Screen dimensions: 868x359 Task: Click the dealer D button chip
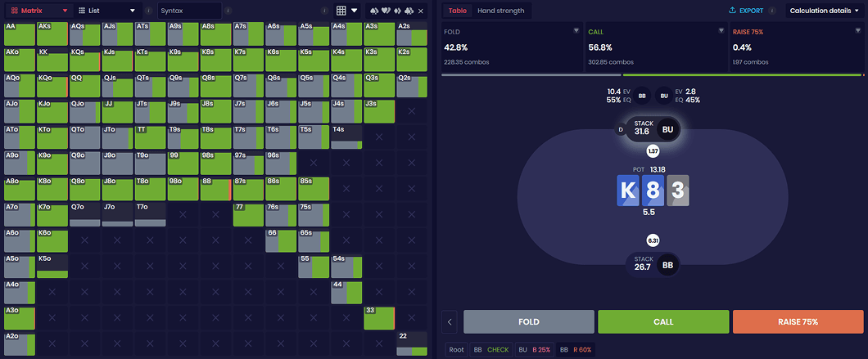pyautogui.click(x=620, y=129)
